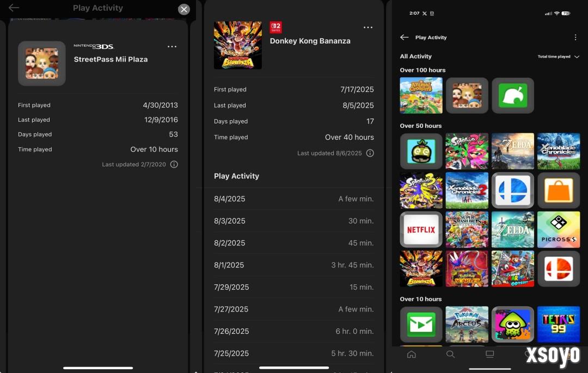Select the Netflix app icon
Viewport: 588px width, 373px height.
(x=421, y=229)
